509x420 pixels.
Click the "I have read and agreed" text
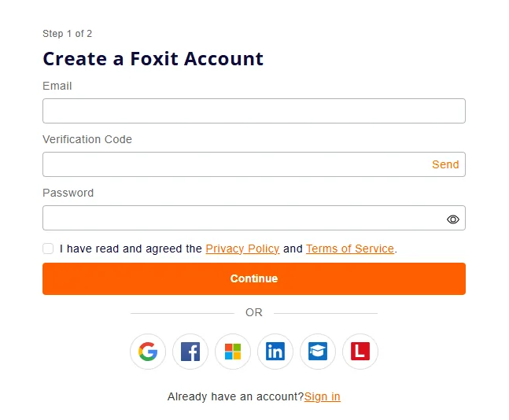131,249
